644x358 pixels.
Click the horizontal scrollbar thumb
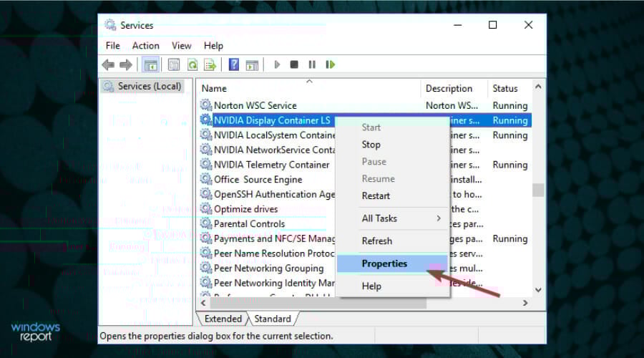[318, 304]
